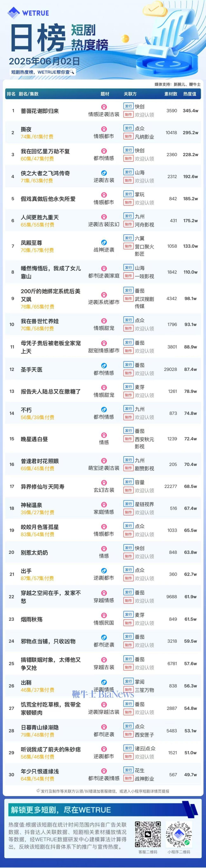Click the 客服二维码 QR code

coord(148,834)
